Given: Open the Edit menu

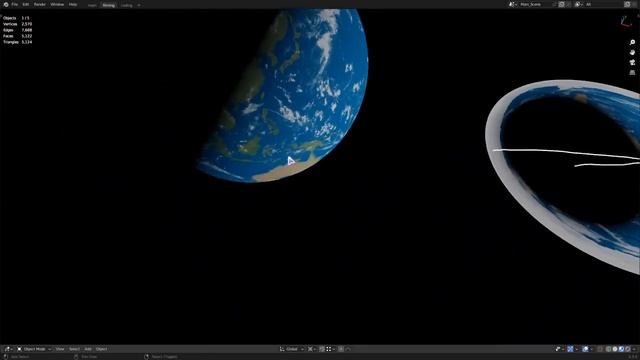Looking at the screenshot, I should (x=26, y=4).
